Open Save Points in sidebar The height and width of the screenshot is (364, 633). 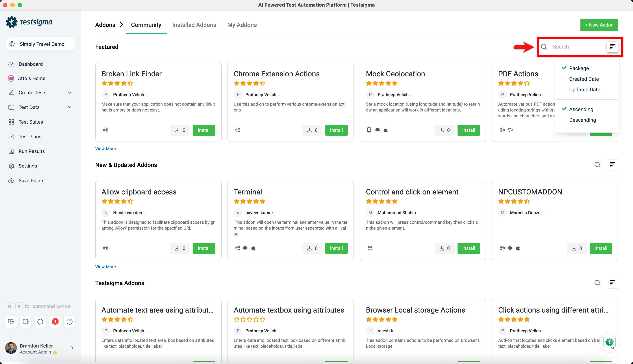click(31, 181)
